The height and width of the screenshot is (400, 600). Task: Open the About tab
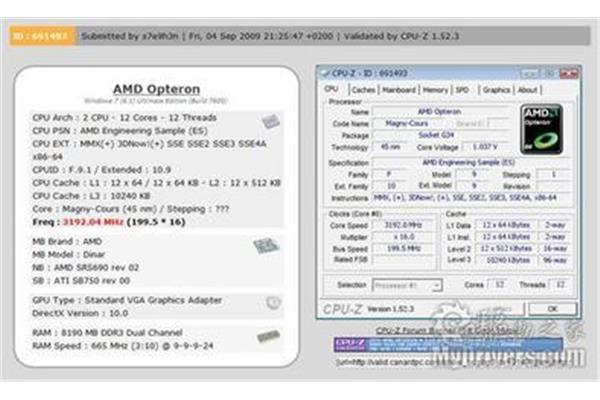527,90
